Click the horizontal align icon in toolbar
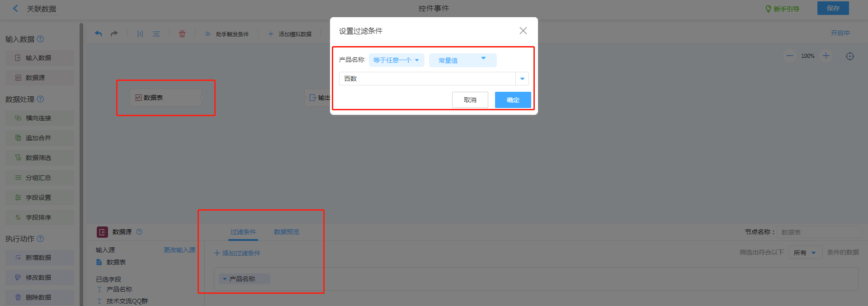Viewport: 868px width, 306px height. tap(156, 34)
